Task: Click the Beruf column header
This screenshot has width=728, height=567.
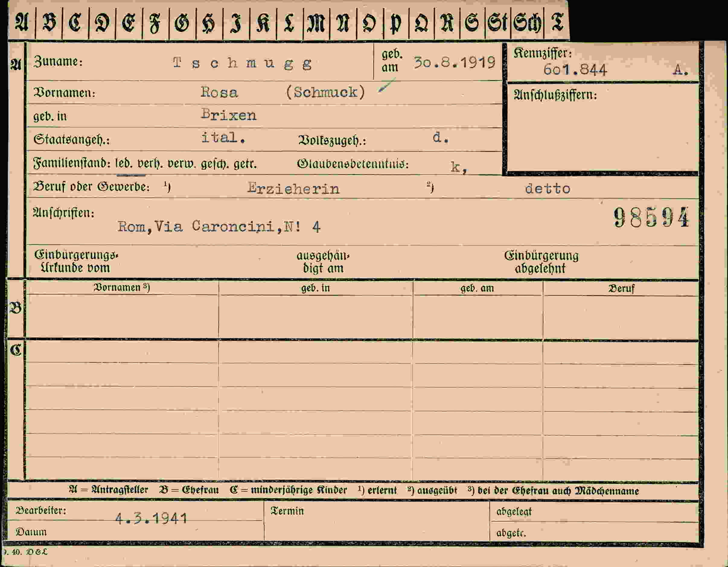Action: tap(622, 289)
